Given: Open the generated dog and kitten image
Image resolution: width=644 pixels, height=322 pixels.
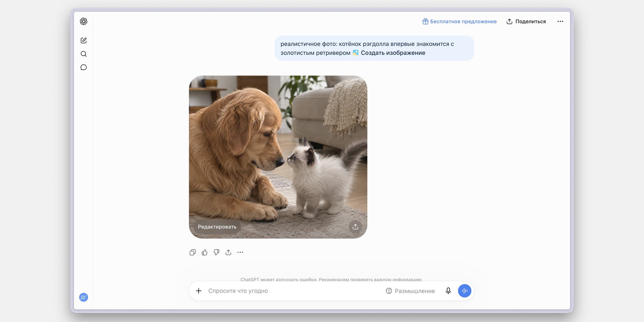Looking at the screenshot, I should 278,157.
